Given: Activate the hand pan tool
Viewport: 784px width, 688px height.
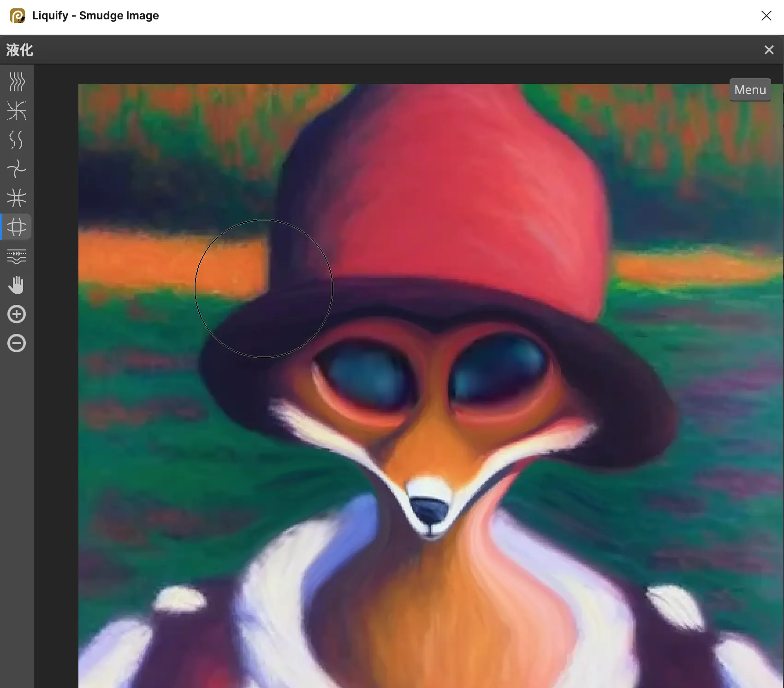Looking at the screenshot, I should pyautogui.click(x=17, y=285).
